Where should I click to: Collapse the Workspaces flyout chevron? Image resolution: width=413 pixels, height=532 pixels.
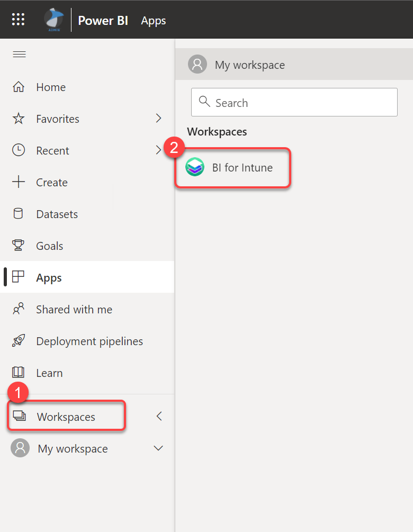159,417
